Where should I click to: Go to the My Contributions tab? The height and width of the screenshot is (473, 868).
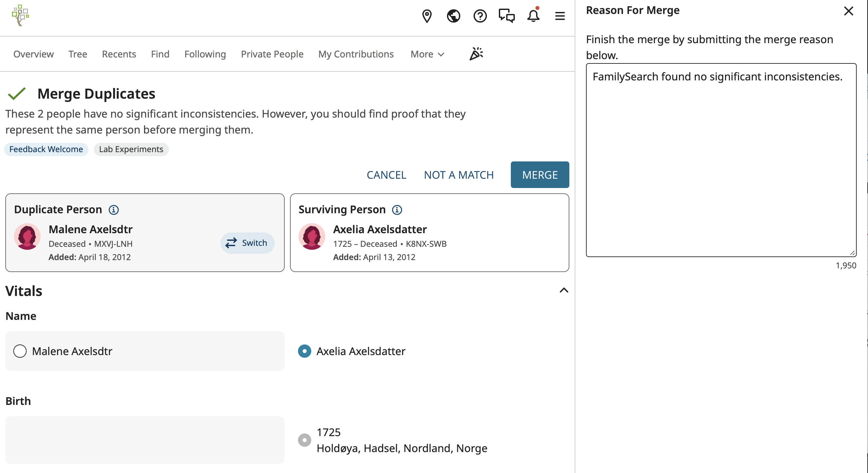(x=356, y=54)
